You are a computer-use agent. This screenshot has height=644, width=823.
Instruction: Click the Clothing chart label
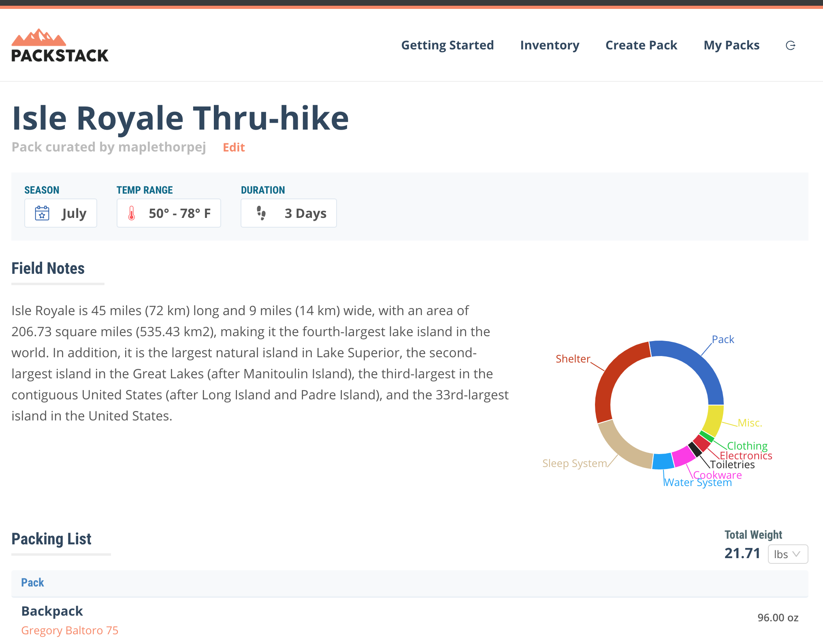click(x=747, y=446)
